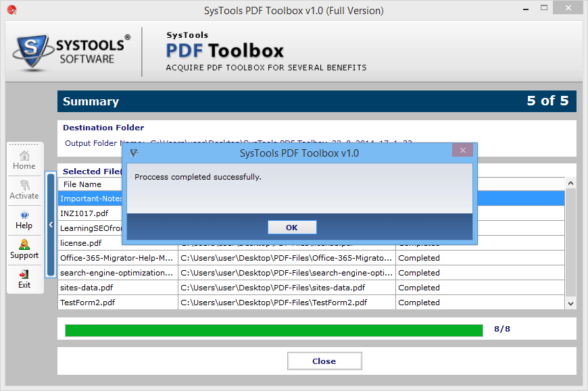Click the SysTools Software logo

[71, 52]
